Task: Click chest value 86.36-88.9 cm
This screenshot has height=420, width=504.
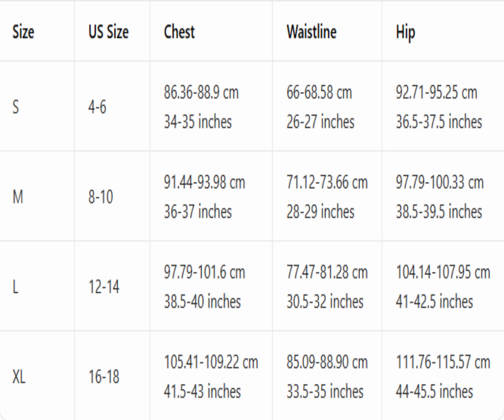Action: point(201,92)
